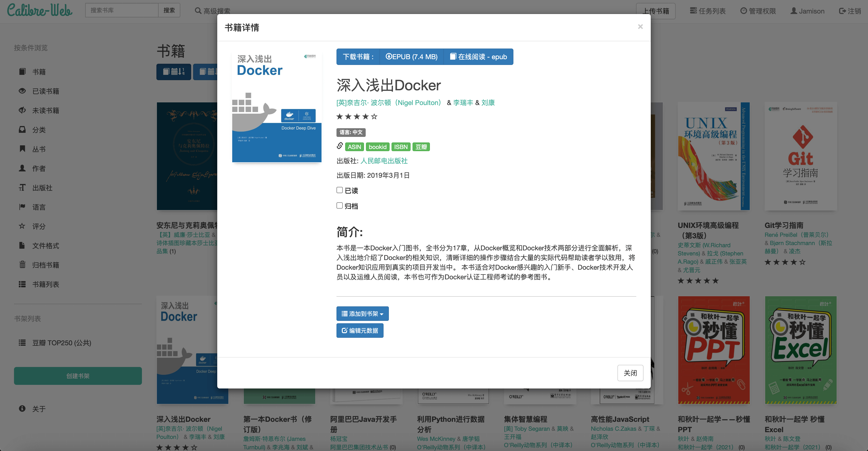Click the chain link icon beside ASIN

[340, 146]
